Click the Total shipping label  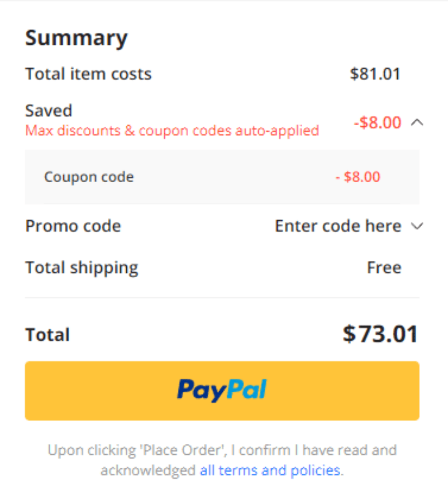(x=82, y=268)
